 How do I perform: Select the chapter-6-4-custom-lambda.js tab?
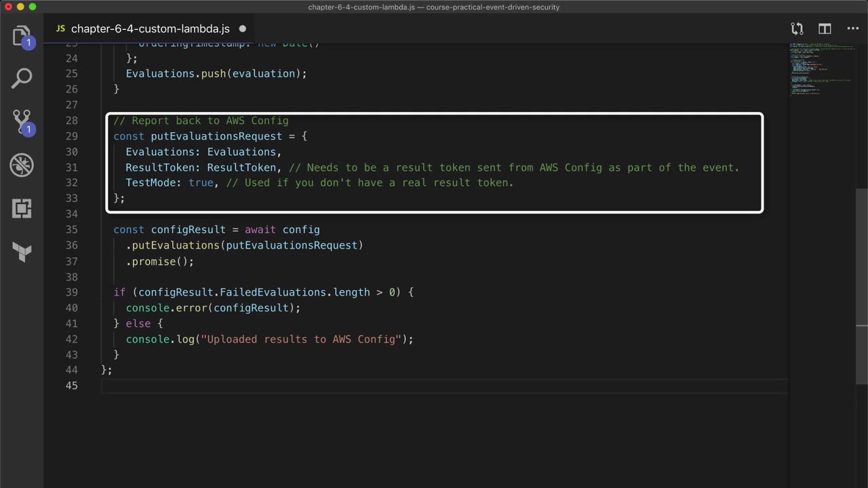(x=150, y=28)
